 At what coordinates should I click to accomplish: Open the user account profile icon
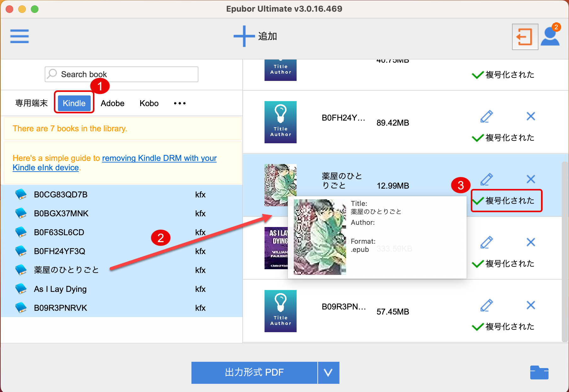coord(550,36)
